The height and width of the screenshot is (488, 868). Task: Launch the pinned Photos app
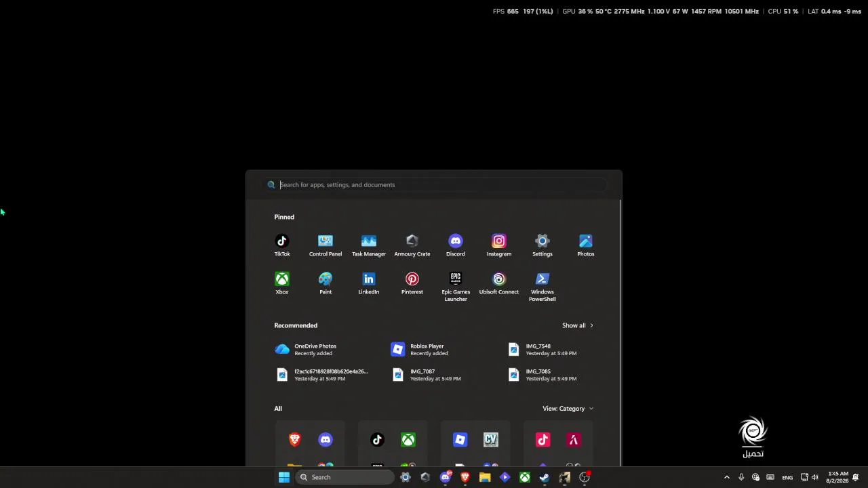pyautogui.click(x=586, y=245)
